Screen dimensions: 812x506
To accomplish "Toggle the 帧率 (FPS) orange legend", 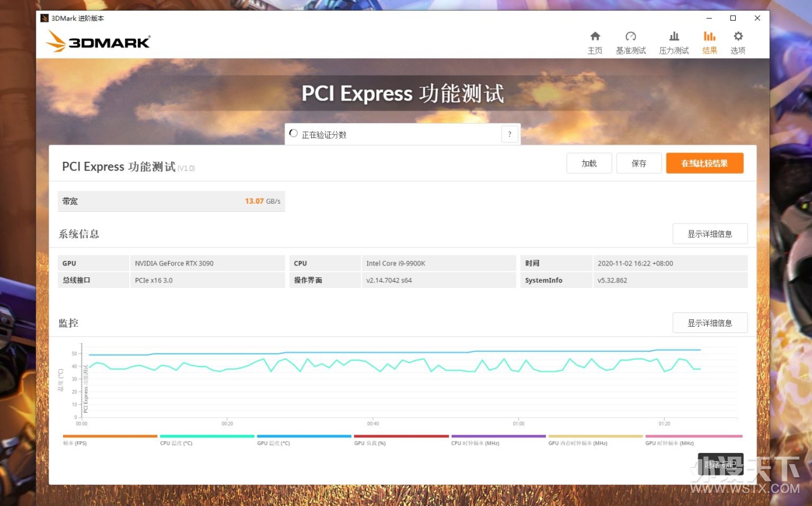I will (x=110, y=440).
